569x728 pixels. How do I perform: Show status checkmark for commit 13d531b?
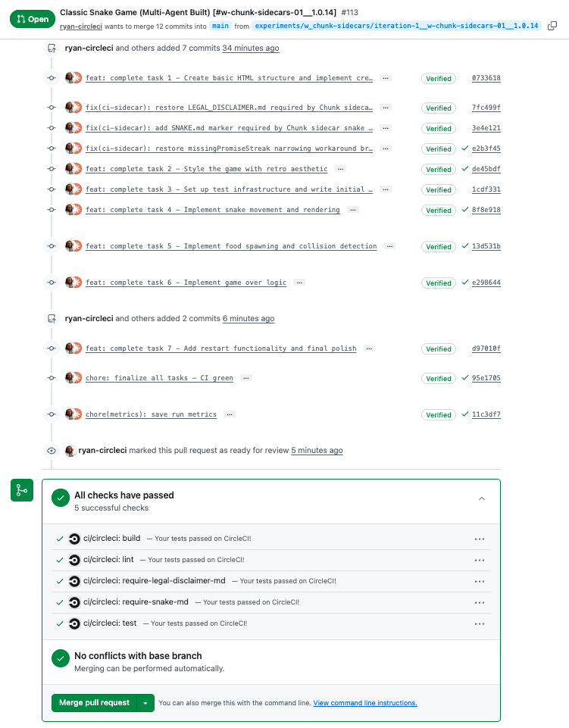(465, 245)
